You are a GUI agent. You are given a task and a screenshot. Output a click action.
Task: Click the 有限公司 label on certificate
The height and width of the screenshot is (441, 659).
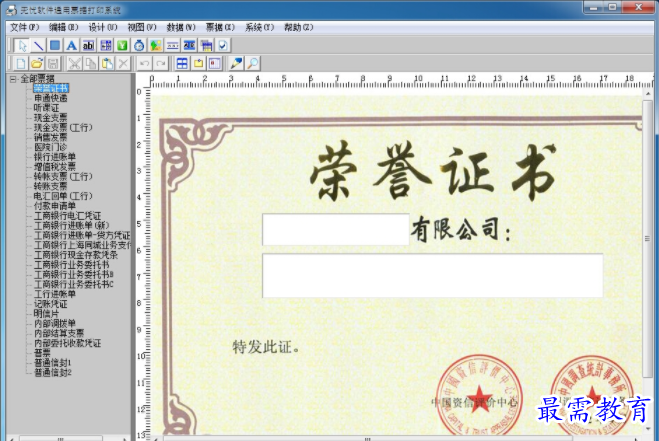tap(461, 230)
